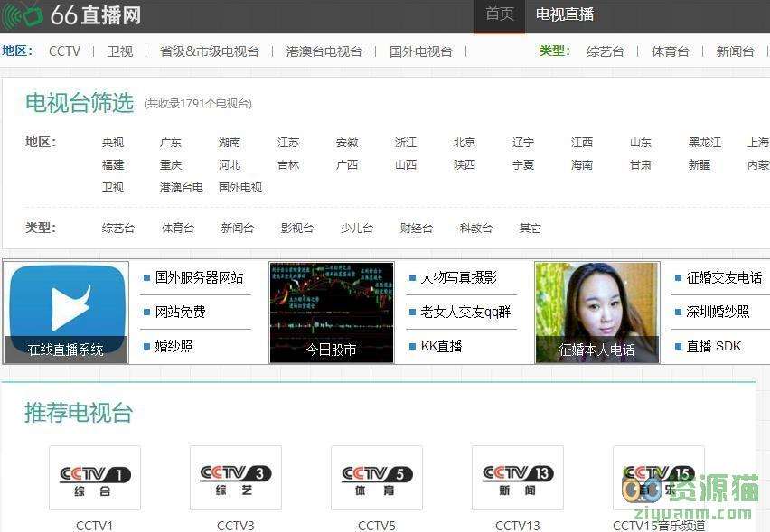Filter stations by 吉林 region
This screenshot has height=532, width=770.
coord(288,165)
